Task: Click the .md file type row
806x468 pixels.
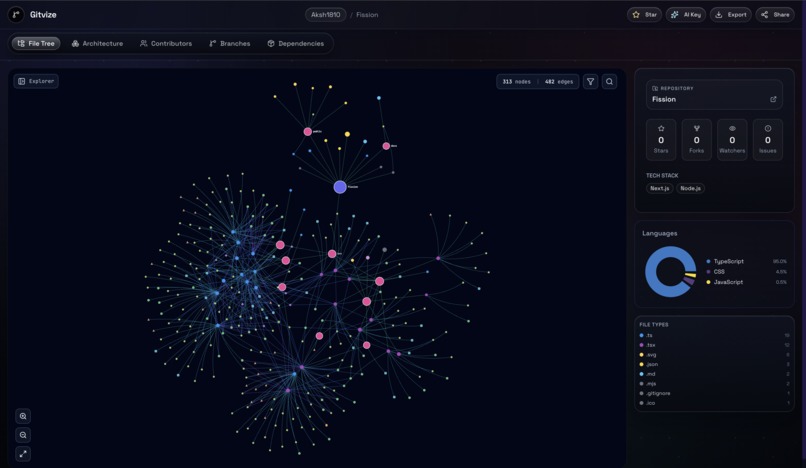Action: coord(715,374)
